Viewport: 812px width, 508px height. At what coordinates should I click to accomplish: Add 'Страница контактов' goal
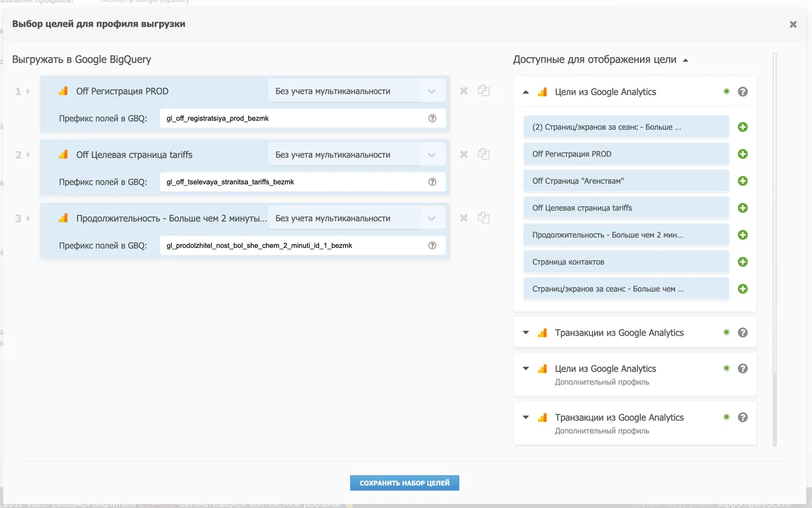click(x=743, y=262)
